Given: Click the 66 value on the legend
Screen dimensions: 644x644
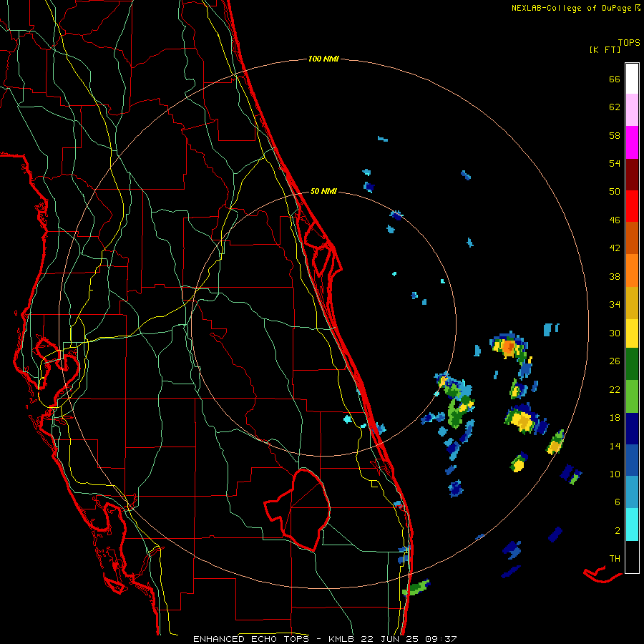Looking at the screenshot, I should coord(615,79).
